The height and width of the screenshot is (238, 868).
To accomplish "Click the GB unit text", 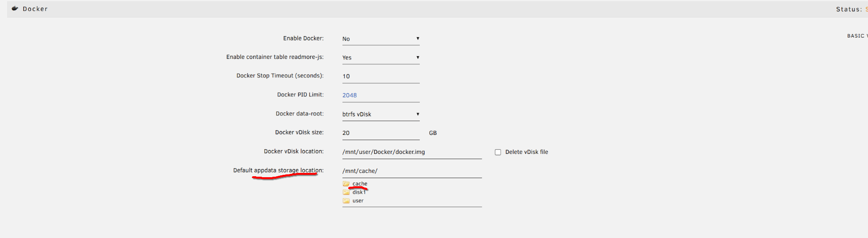I will [433, 133].
